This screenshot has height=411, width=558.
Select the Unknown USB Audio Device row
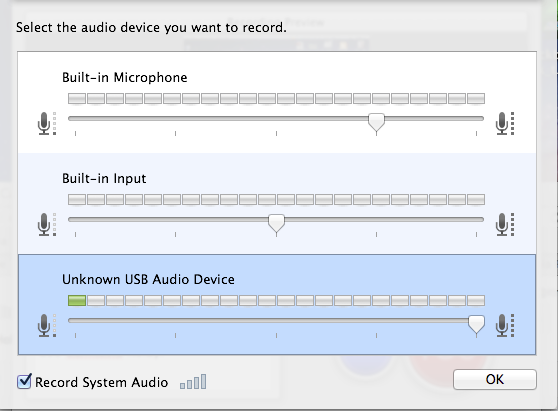coord(277,305)
